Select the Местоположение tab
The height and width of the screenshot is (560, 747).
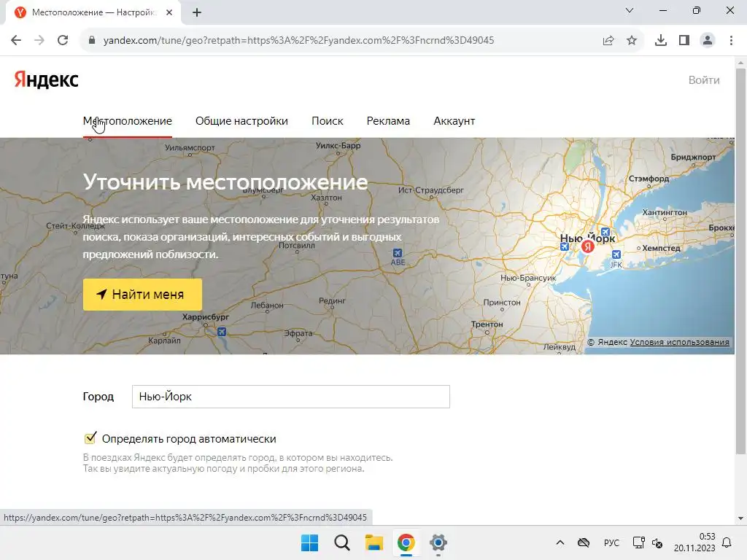[127, 121]
